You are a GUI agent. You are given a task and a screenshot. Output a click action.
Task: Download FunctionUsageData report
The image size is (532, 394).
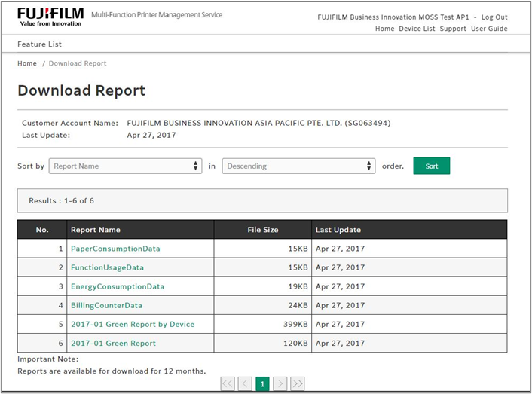point(107,267)
